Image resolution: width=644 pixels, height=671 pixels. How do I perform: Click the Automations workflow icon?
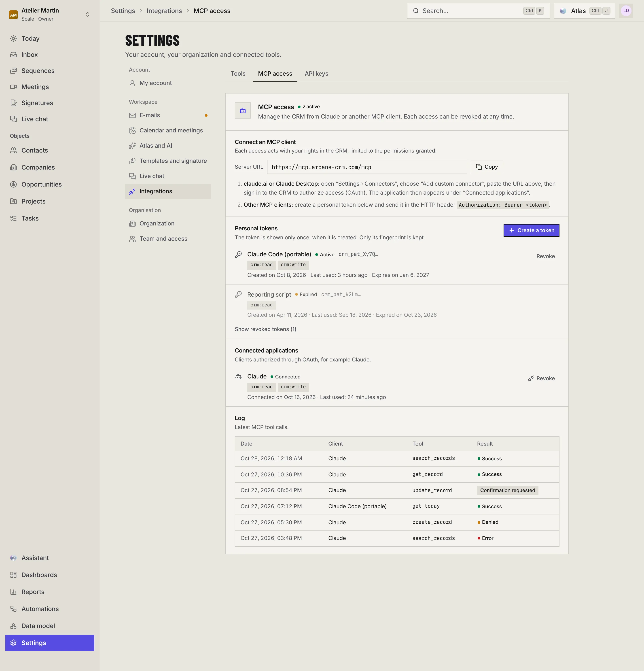coord(13,609)
